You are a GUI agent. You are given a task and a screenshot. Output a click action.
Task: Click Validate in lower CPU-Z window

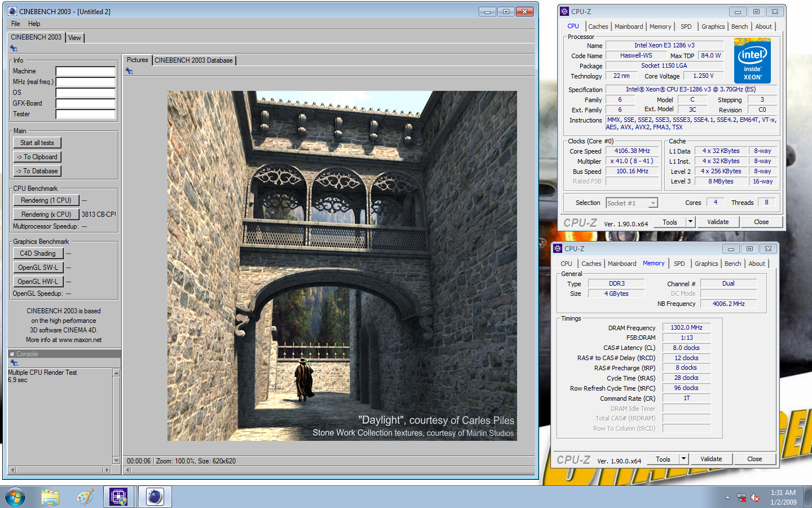coord(711,459)
